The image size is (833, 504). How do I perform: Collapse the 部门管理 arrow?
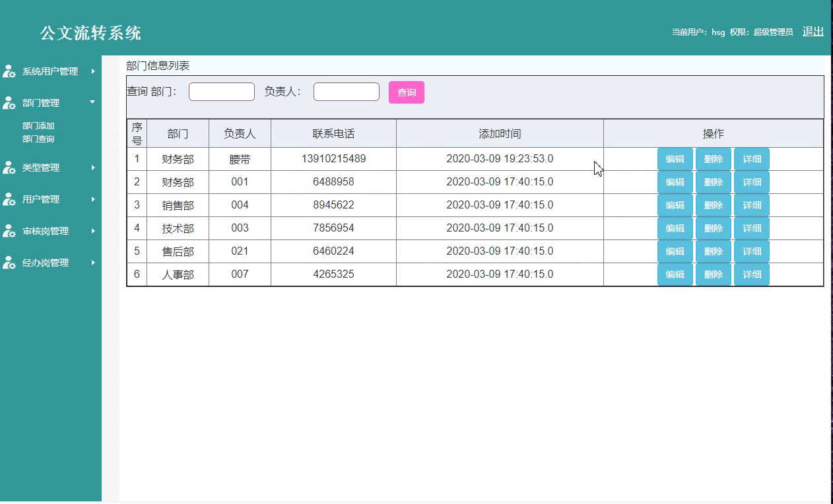[92, 102]
